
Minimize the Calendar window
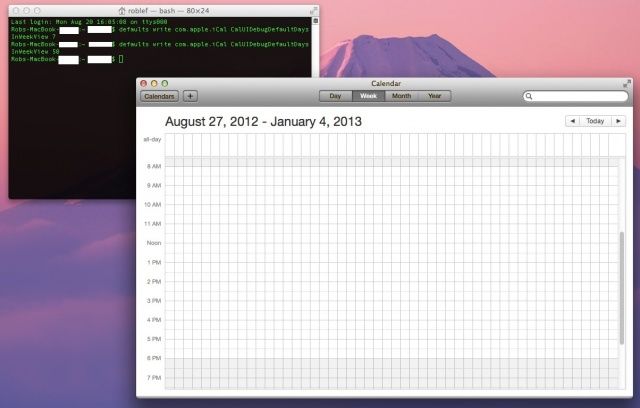click(154, 83)
